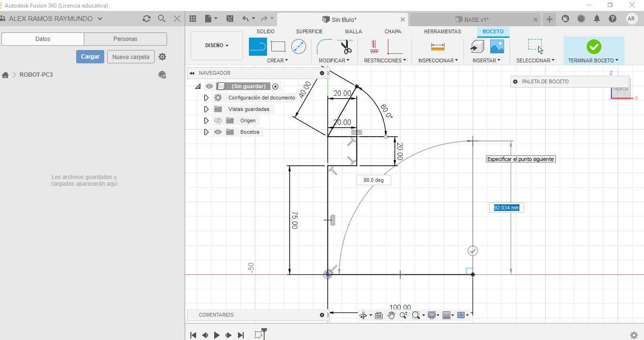Switch to the Personas tab
644x340 pixels.
tap(125, 39)
